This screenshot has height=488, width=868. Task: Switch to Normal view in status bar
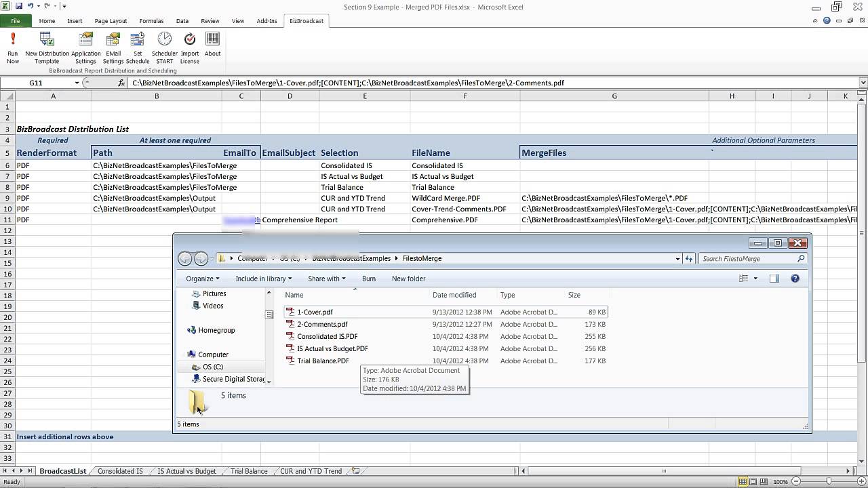pyautogui.click(x=743, y=482)
